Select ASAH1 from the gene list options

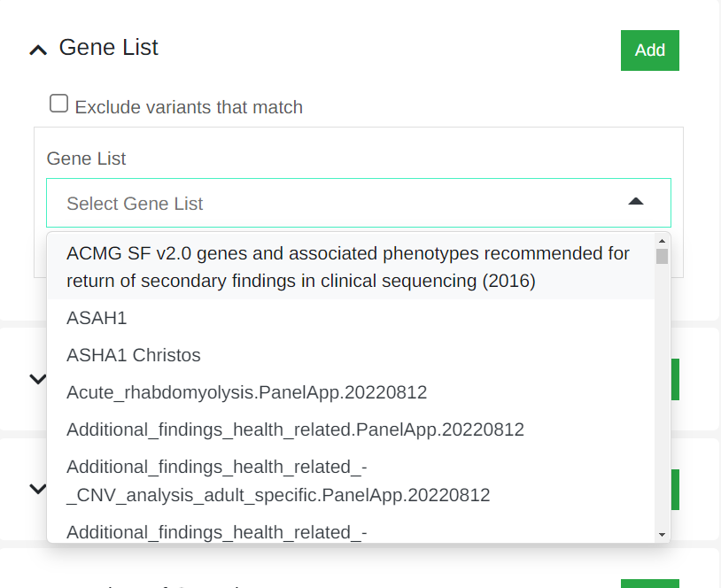[97, 318]
